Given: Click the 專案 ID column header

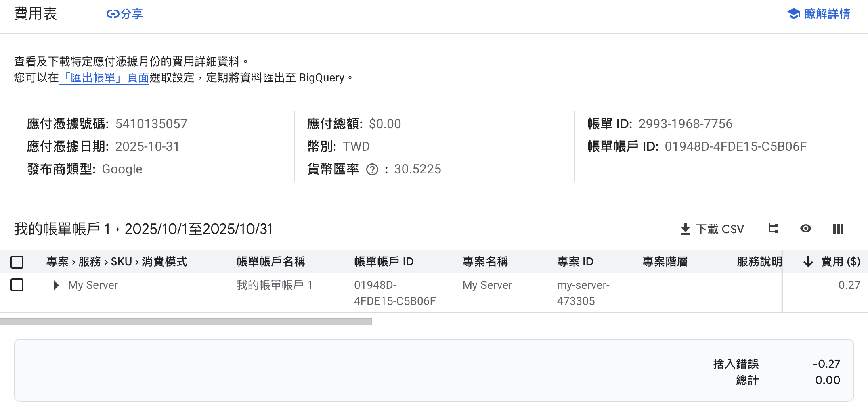Looking at the screenshot, I should pos(575,262).
